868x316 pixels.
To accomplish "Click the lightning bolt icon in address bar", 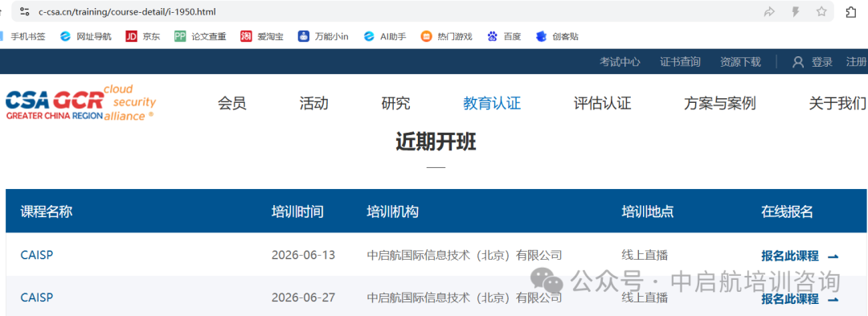I will [x=796, y=11].
